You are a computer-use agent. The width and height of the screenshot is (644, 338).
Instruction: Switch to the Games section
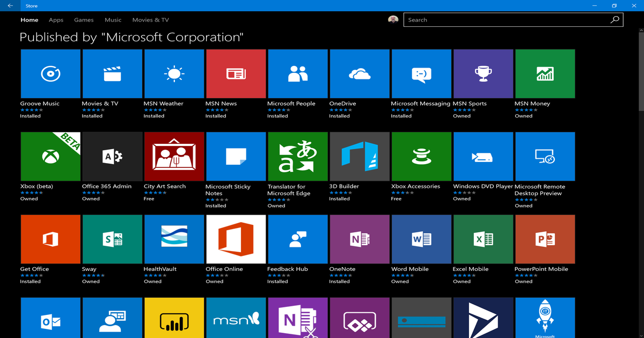(84, 20)
